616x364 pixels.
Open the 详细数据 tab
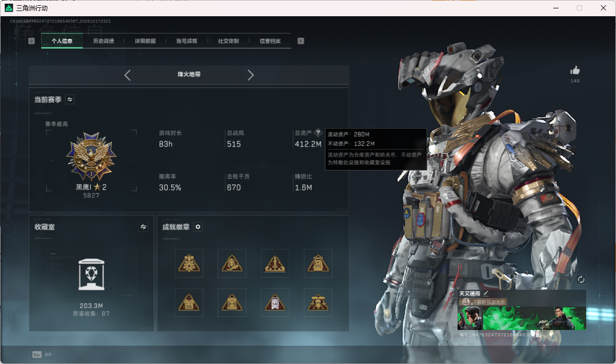tap(145, 41)
